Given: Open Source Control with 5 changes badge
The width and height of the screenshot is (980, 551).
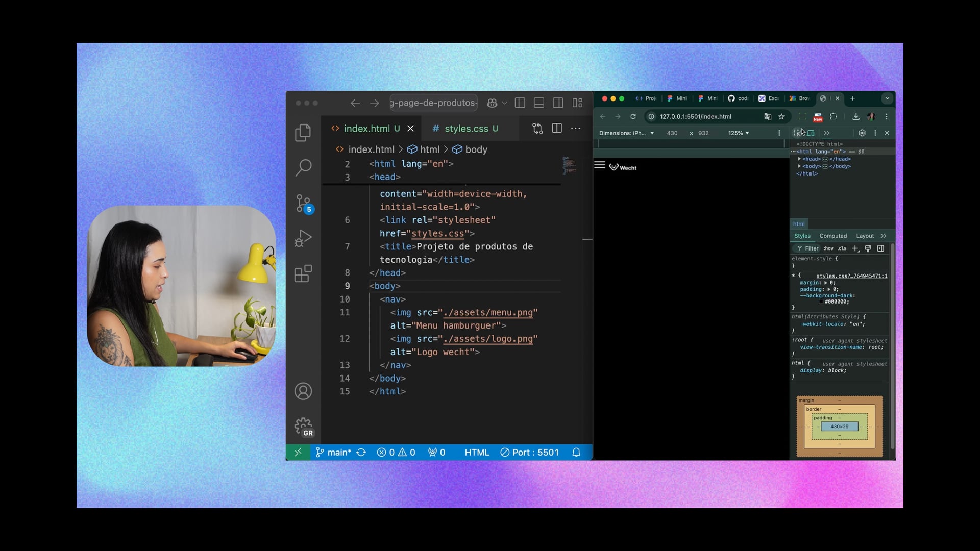Looking at the screenshot, I should pos(303,203).
